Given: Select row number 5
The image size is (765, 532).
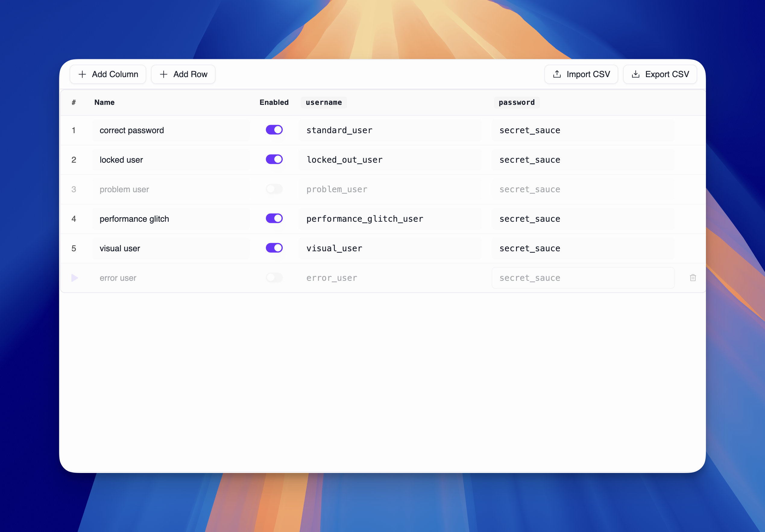Looking at the screenshot, I should (74, 248).
